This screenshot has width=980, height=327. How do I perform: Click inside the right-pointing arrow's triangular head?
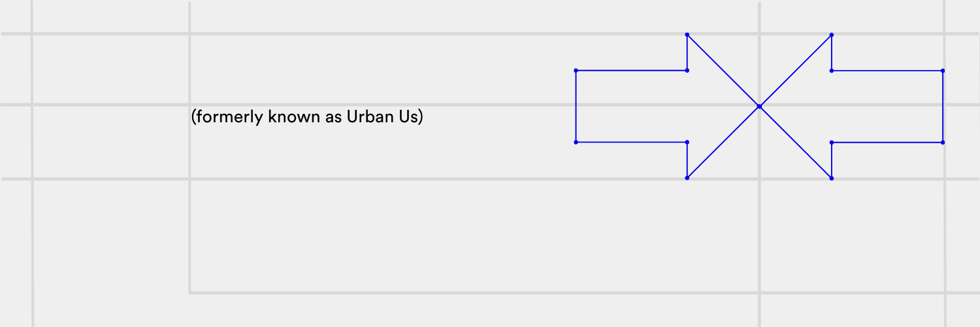pos(712,106)
